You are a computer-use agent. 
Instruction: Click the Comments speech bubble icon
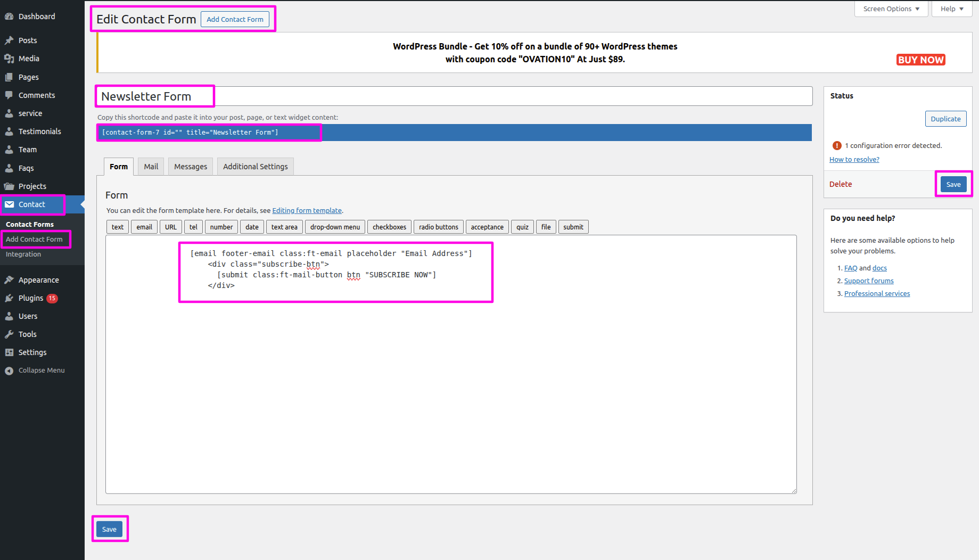click(9, 95)
